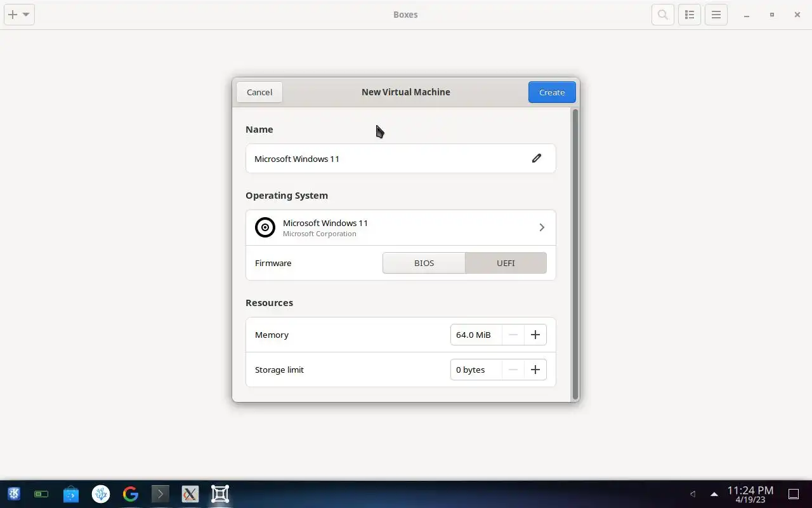
Task: Open the blue store app in the taskbar
Action: point(71,494)
